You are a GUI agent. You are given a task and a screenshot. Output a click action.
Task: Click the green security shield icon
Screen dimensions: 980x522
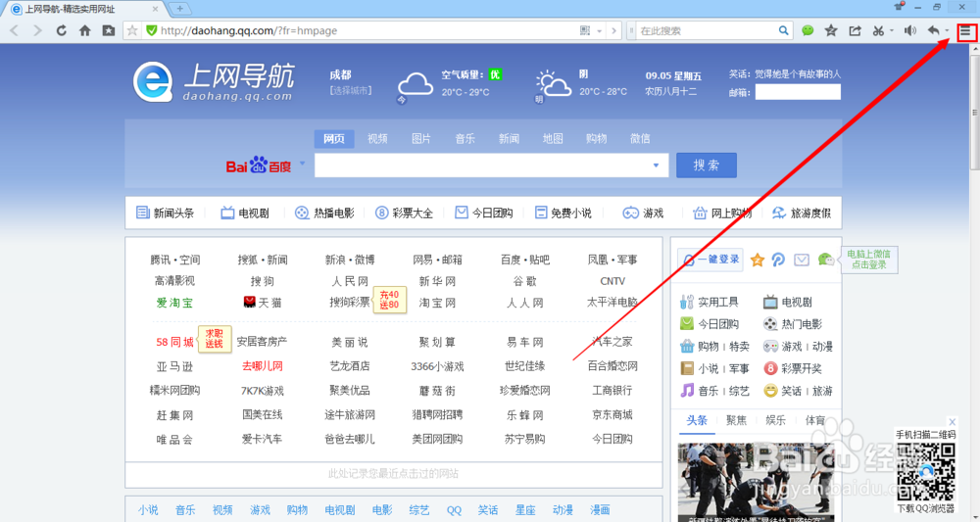pyautogui.click(x=151, y=30)
